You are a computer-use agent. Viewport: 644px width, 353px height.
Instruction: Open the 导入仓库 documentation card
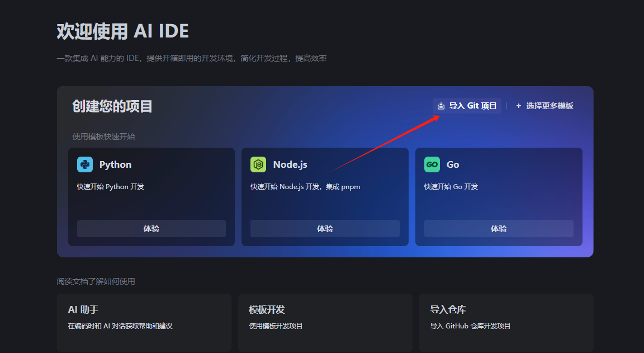[x=506, y=323]
